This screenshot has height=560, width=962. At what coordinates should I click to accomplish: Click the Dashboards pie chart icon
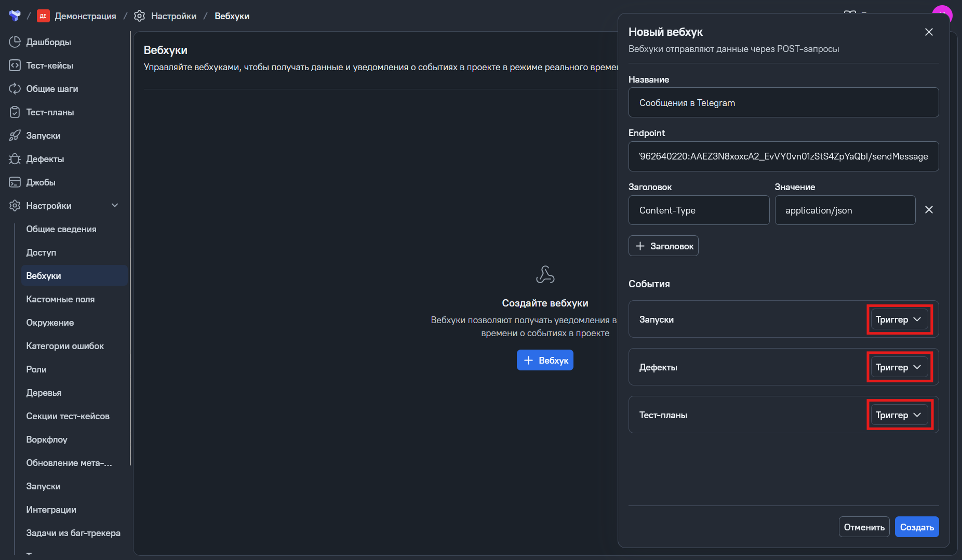coord(15,42)
